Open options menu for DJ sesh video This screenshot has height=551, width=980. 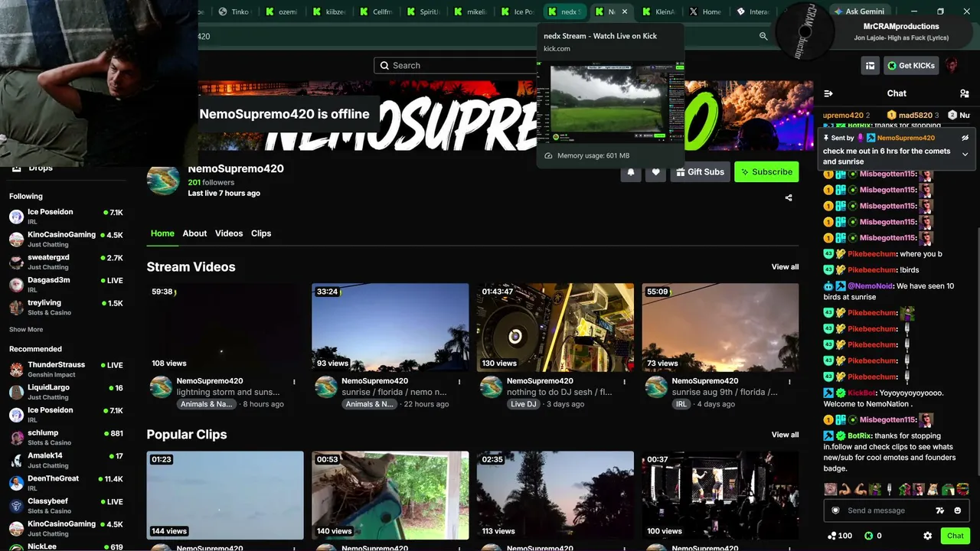(624, 381)
